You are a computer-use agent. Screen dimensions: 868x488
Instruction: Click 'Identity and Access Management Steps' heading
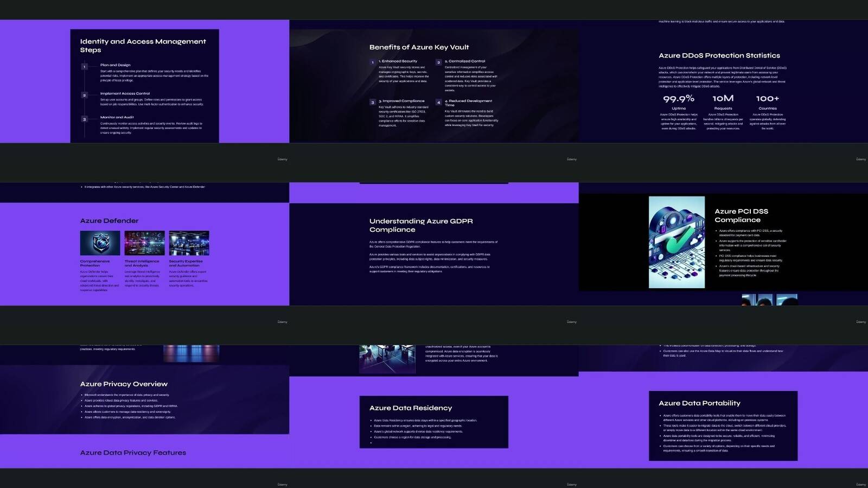(143, 46)
